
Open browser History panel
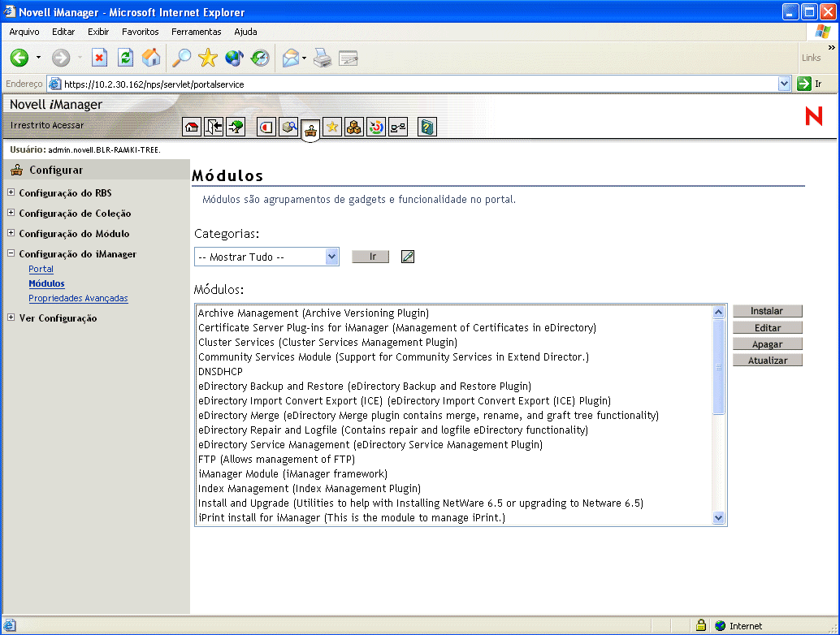point(258,58)
